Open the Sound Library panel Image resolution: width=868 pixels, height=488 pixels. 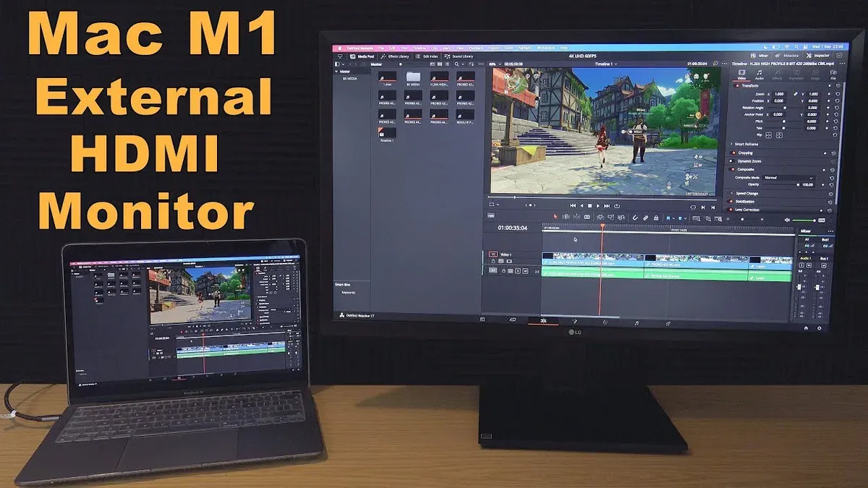click(459, 56)
